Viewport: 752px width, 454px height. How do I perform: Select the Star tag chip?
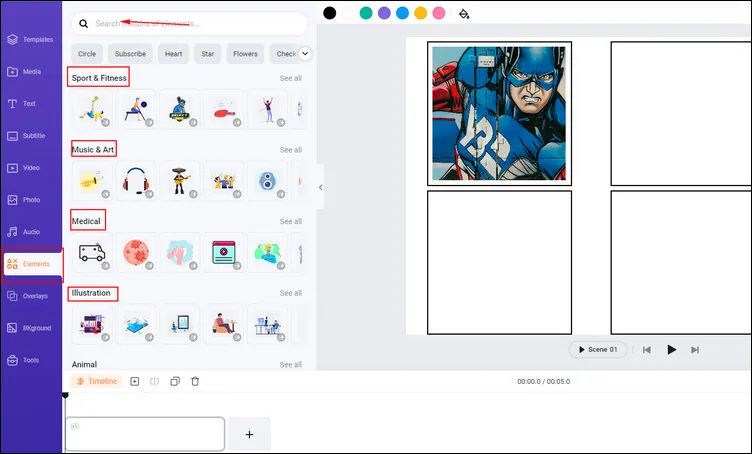pos(208,54)
